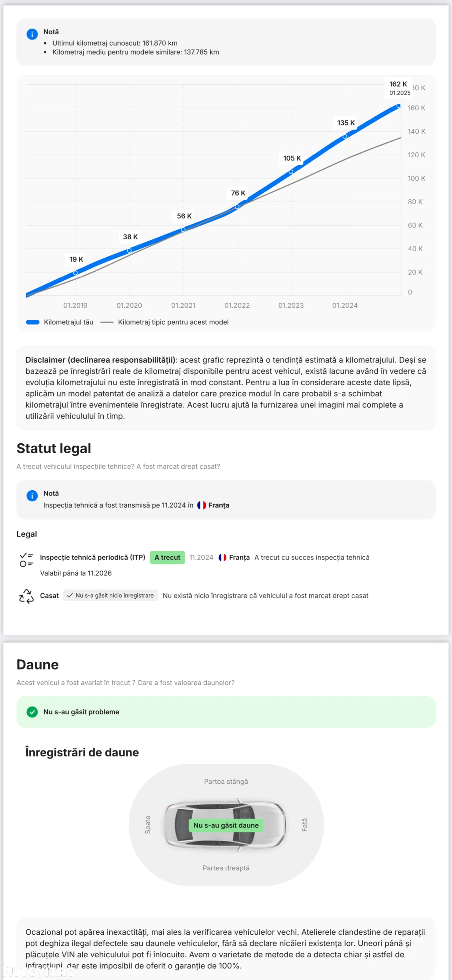Viewport: 452px width, 980px height.
Task: Click the French flag in the ITP row
Action: point(222,557)
